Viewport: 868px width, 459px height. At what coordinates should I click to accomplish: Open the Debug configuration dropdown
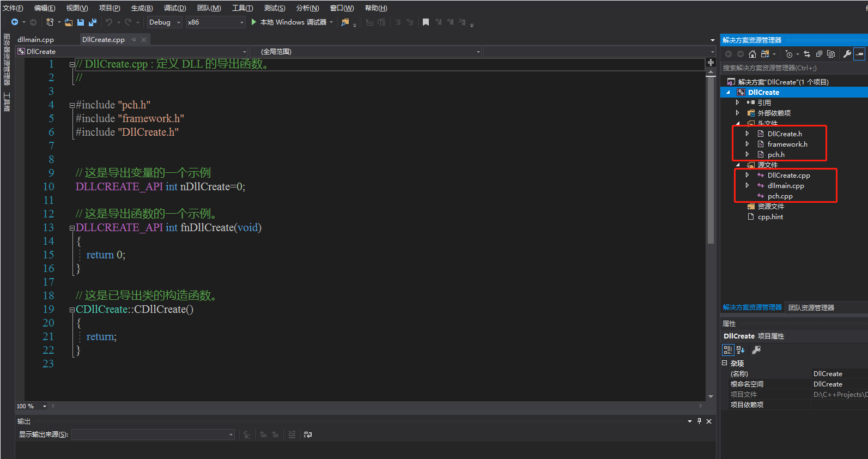pyautogui.click(x=165, y=22)
